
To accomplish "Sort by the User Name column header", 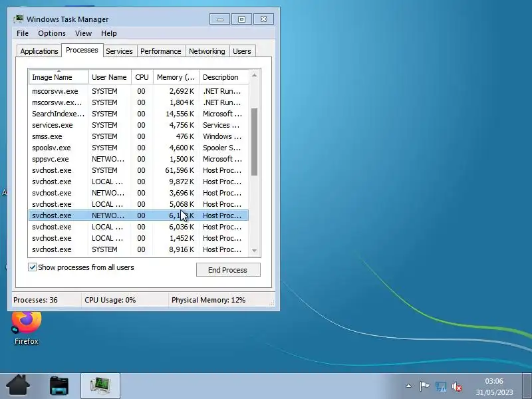I will click(110, 77).
